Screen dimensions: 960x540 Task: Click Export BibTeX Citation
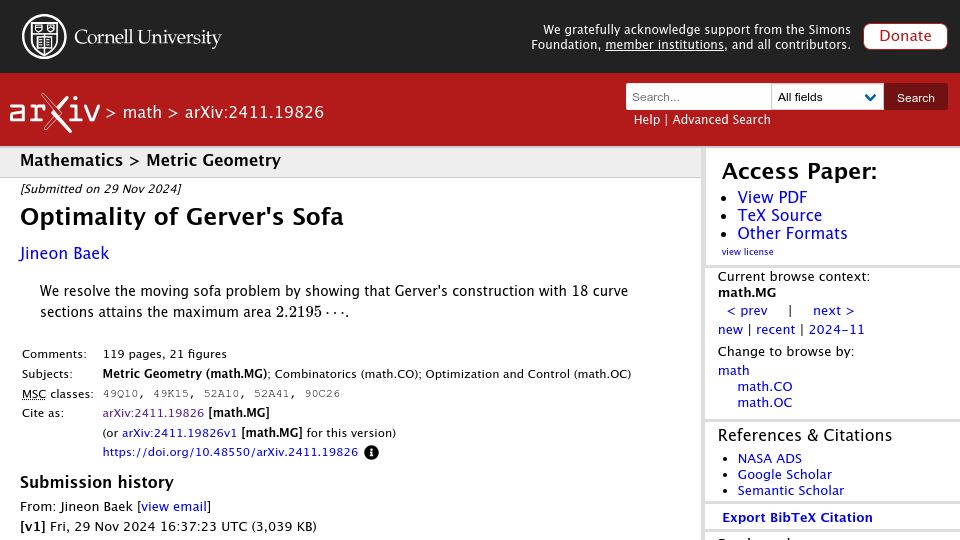click(x=797, y=517)
